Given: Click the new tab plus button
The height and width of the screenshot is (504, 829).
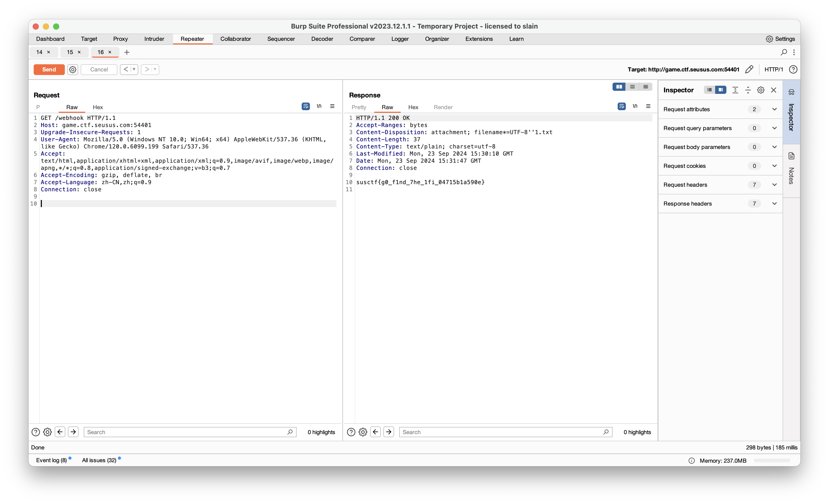Looking at the screenshot, I should (127, 52).
